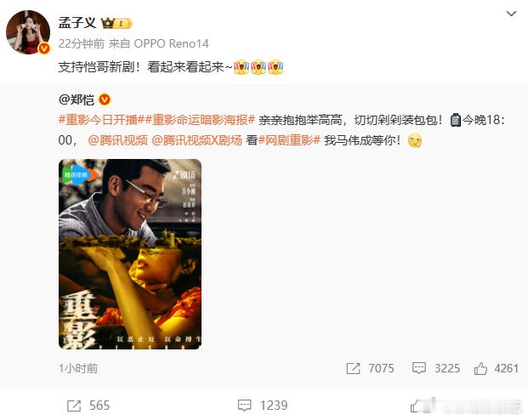The width and height of the screenshot is (528, 420).
Task: Open the @腾讯视频 mention
Action: [x=117, y=140]
